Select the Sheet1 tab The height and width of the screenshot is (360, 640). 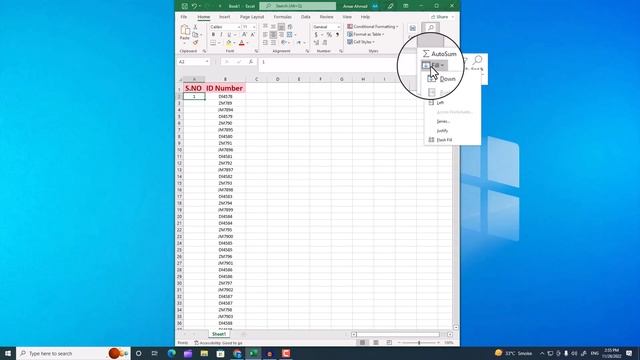pos(219,334)
